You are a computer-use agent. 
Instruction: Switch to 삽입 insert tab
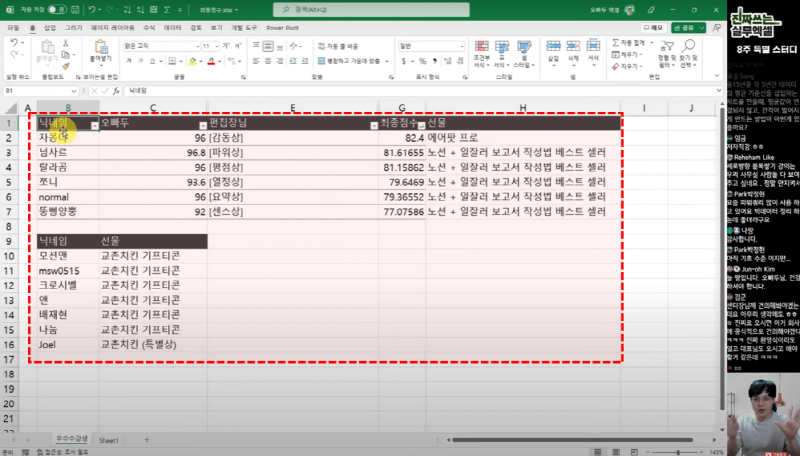tap(50, 28)
